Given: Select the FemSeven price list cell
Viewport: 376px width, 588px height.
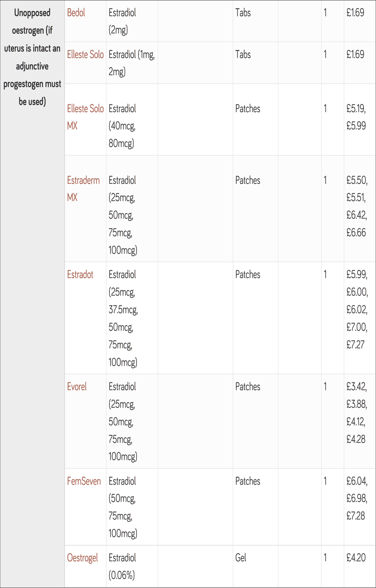Looking at the screenshot, I should click(359, 507).
